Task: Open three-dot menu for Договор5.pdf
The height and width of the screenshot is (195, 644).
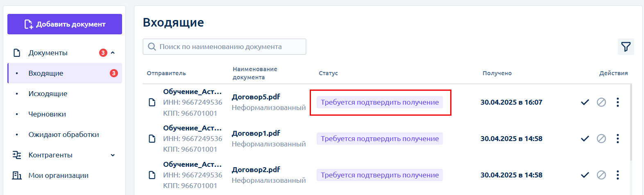Action: point(618,102)
